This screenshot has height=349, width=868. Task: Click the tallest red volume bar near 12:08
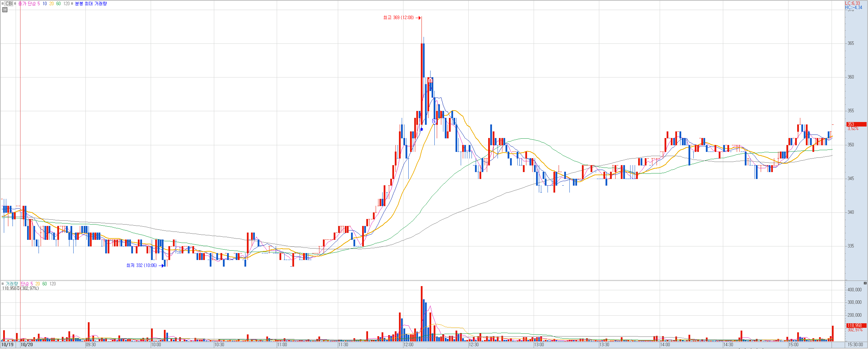click(422, 314)
